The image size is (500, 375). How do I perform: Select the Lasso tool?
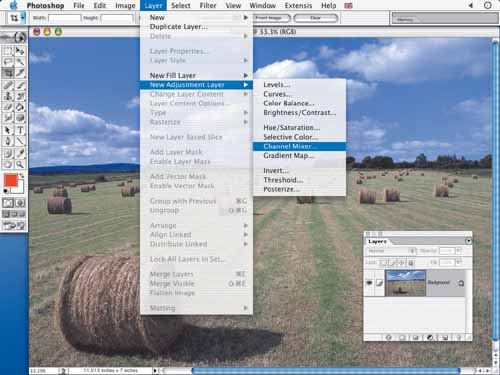(8, 62)
